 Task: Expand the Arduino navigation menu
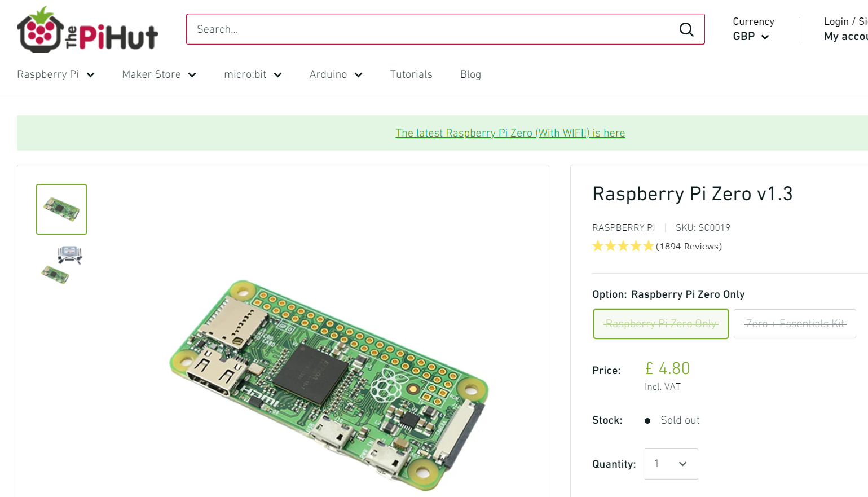tap(336, 74)
